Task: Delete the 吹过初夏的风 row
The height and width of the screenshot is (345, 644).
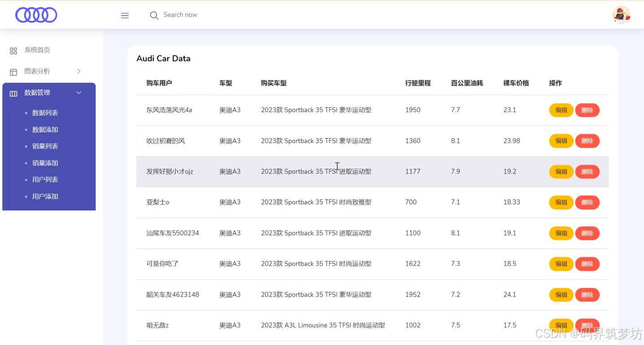Action: 587,141
